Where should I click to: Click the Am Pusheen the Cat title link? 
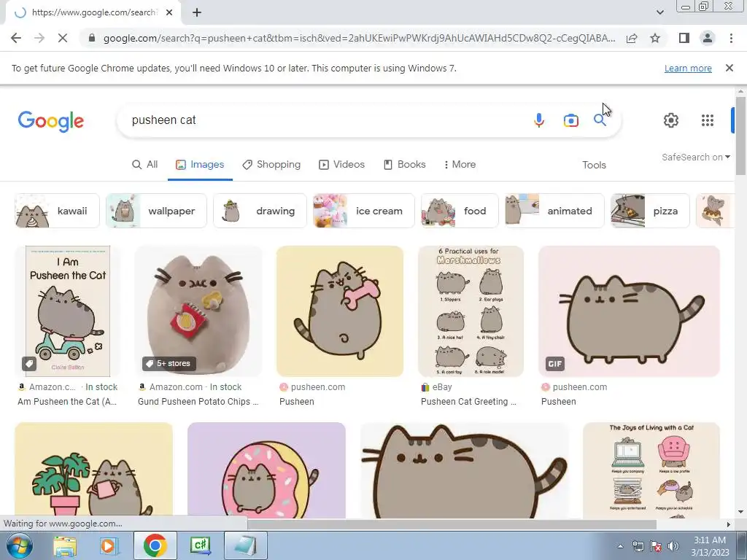[67, 402]
